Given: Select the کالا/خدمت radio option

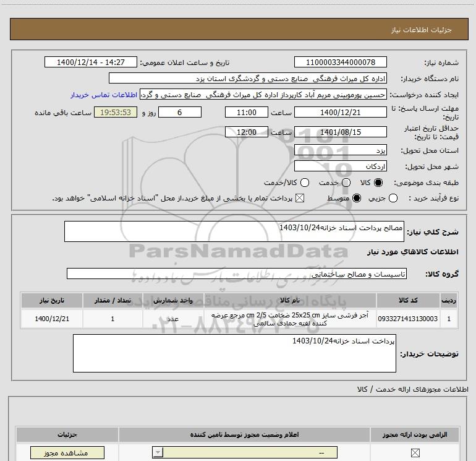Looking at the screenshot, I should [x=305, y=183].
